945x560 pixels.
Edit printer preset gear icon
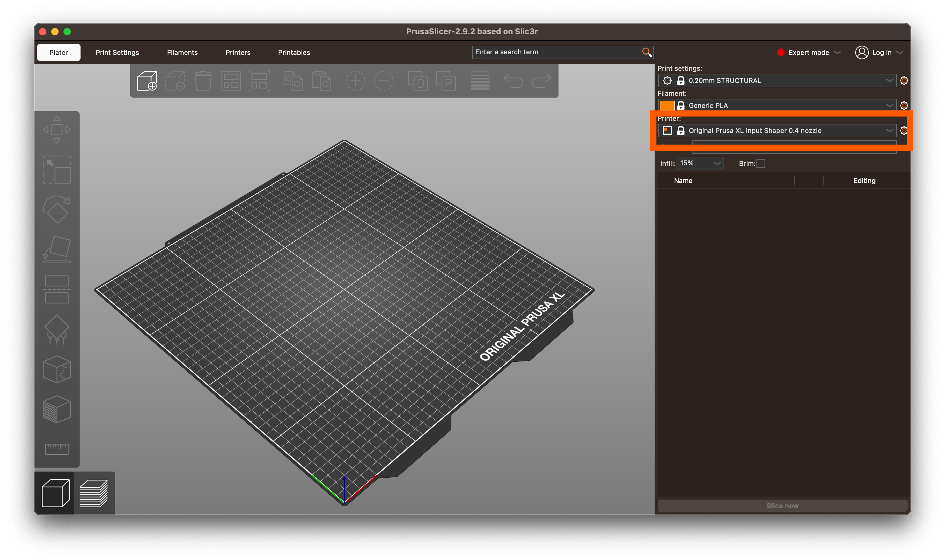pyautogui.click(x=904, y=131)
